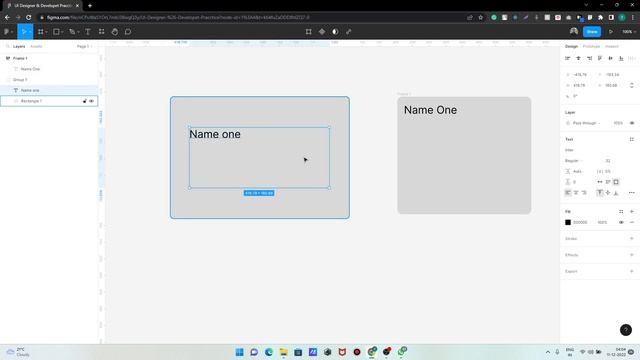Add a Stroke with plus icon

[632, 238]
